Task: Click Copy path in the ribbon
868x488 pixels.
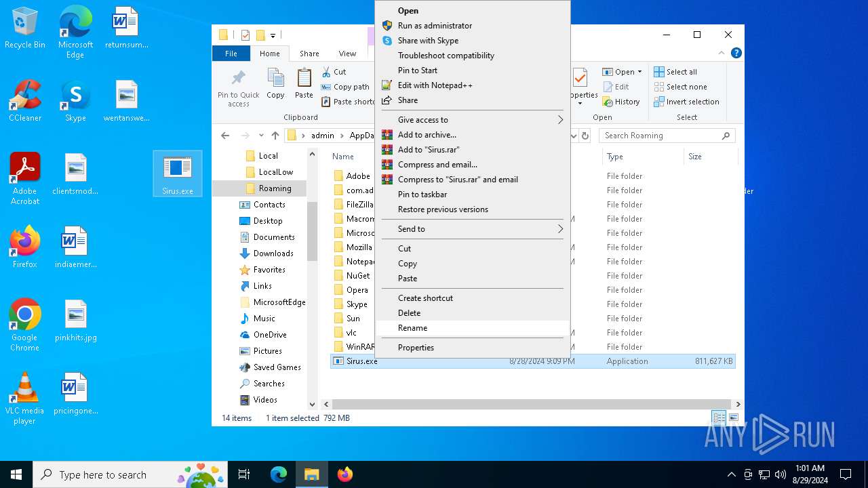Action: coord(344,87)
